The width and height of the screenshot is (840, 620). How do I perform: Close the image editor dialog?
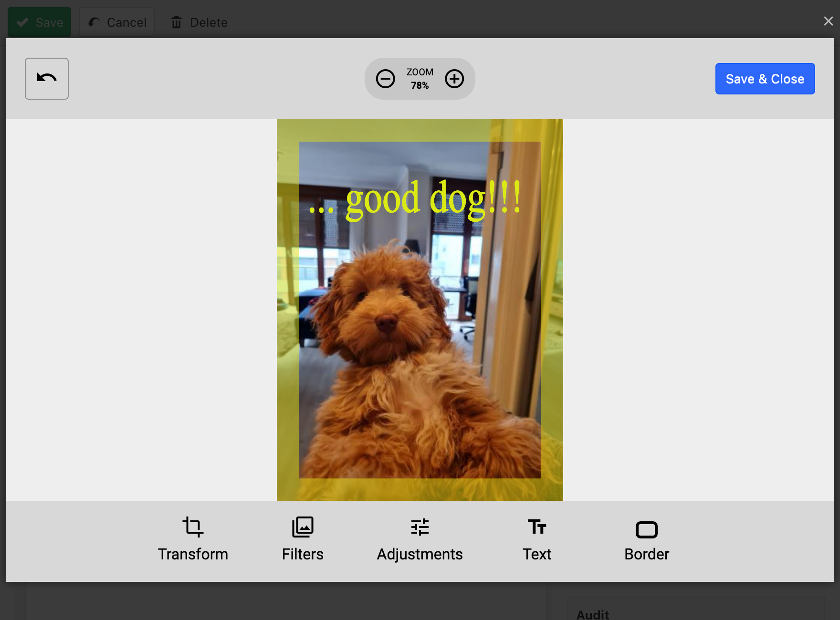click(828, 21)
